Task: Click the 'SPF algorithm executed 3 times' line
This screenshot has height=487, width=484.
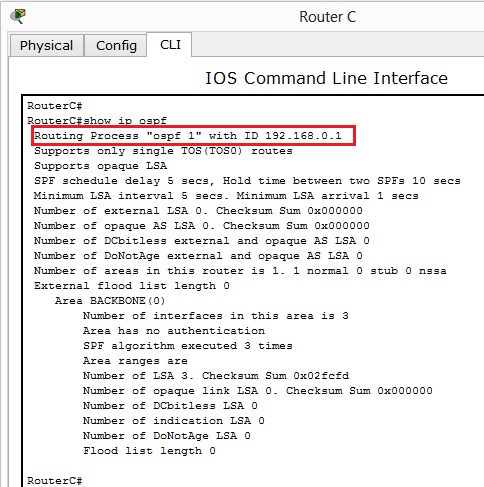Action: click(188, 346)
